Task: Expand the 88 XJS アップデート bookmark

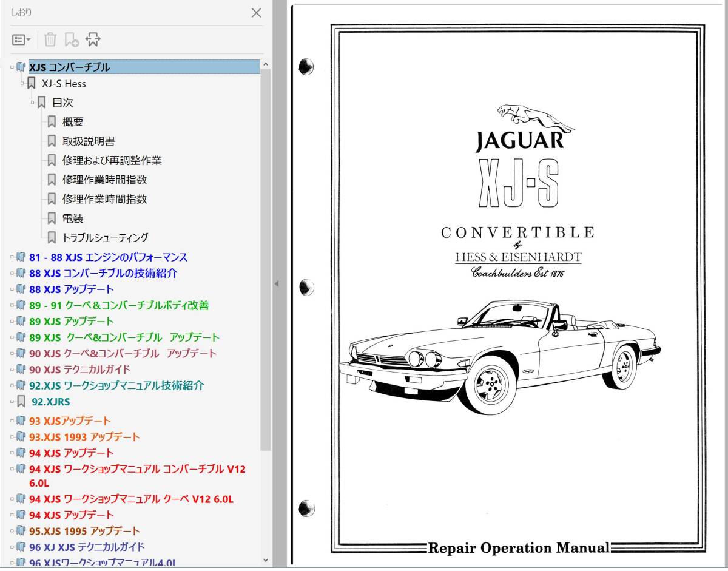Action: click(x=12, y=289)
